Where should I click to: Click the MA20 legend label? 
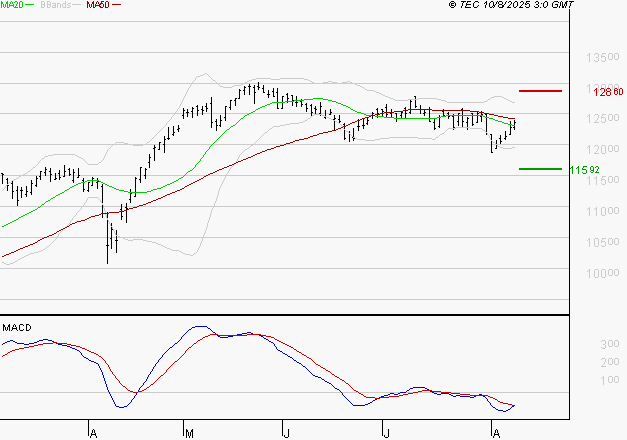pyautogui.click(x=12, y=5)
